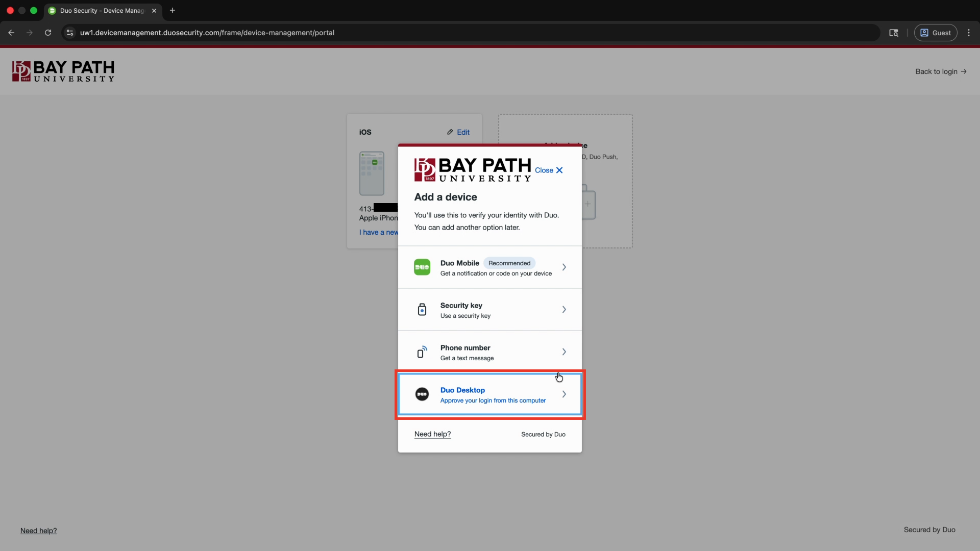Expand the Duo Mobile option chevron
This screenshot has height=551, width=980.
(x=564, y=267)
